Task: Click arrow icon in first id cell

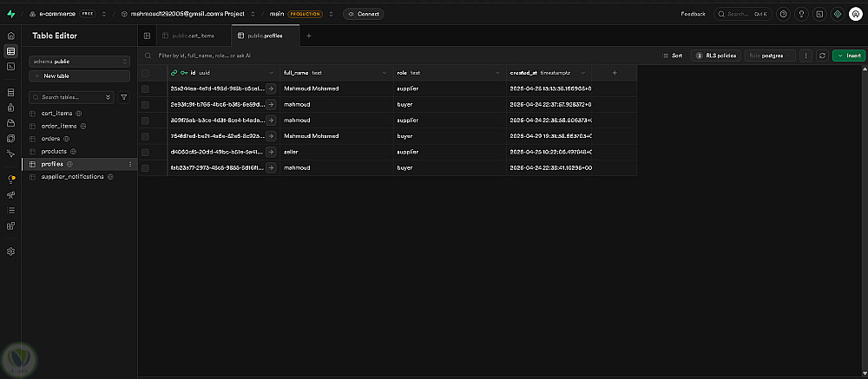Action: coord(271,88)
